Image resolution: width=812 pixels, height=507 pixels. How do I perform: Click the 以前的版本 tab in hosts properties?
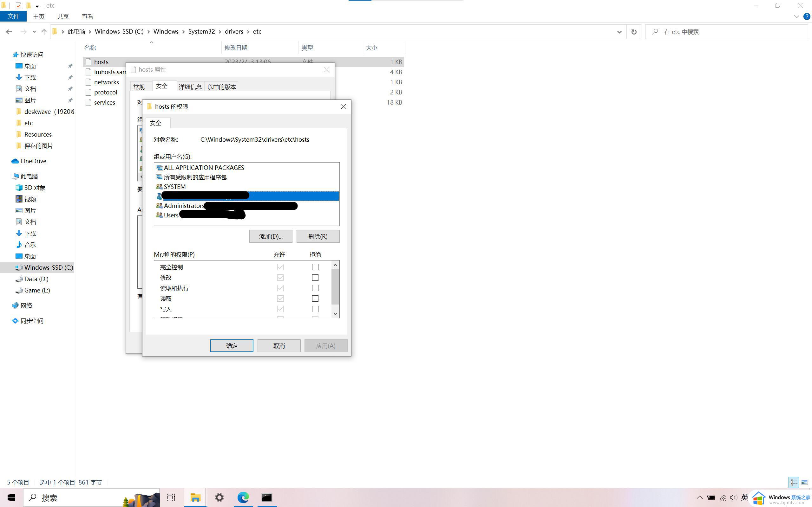[221, 87]
